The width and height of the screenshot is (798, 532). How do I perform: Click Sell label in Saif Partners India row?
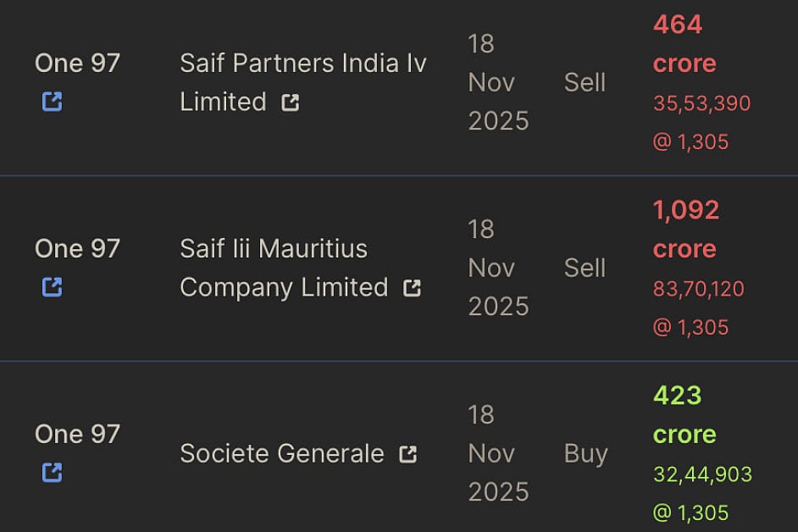click(x=585, y=83)
